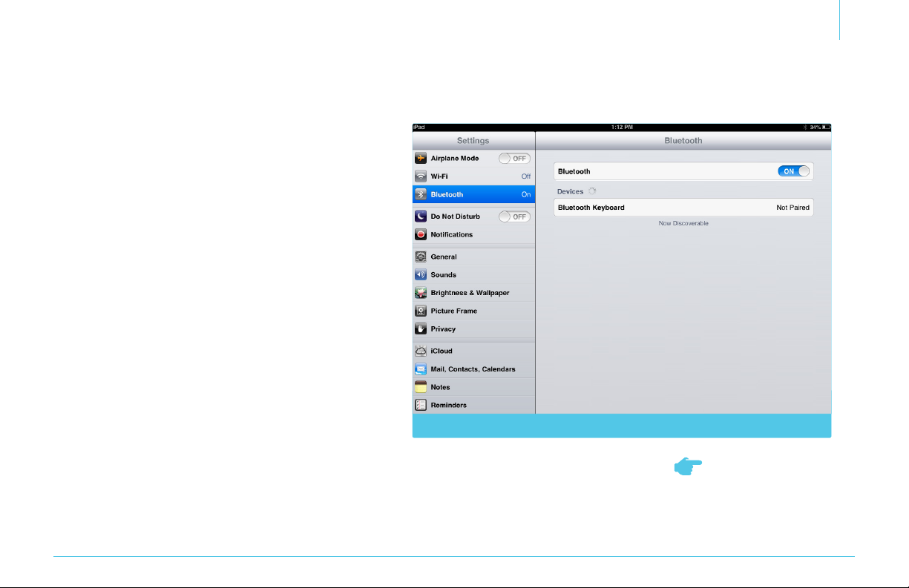The width and height of the screenshot is (909, 588).
Task: Open the Picture Frame settings
Action: tap(473, 311)
